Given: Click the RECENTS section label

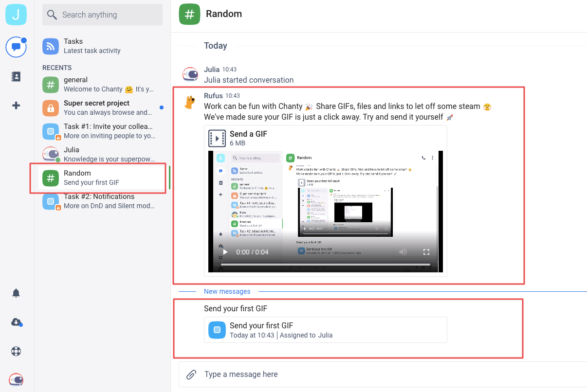Looking at the screenshot, I should (57, 68).
